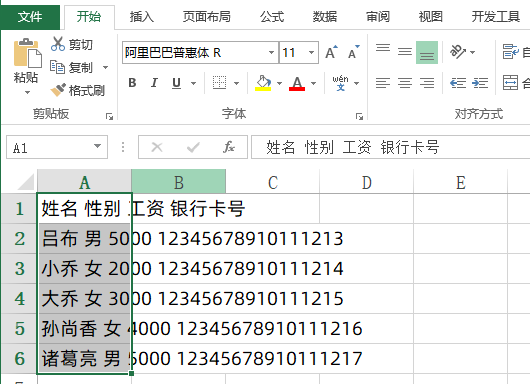The height and width of the screenshot is (384, 530).
Task: Open the font size dropdown
Action: click(x=311, y=52)
